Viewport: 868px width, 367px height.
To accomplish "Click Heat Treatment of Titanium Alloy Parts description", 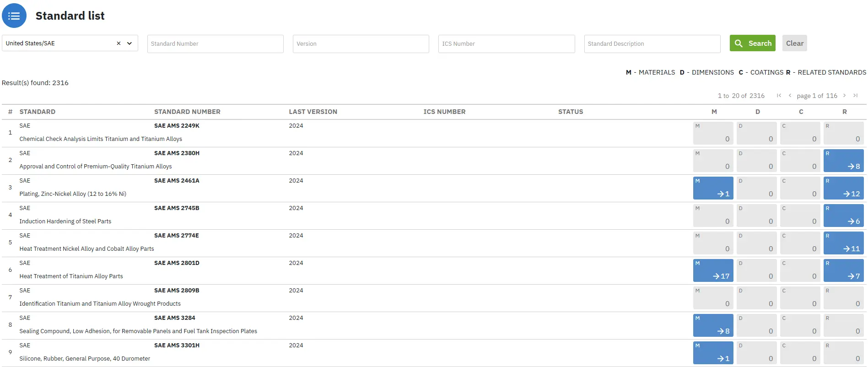I will (x=71, y=276).
